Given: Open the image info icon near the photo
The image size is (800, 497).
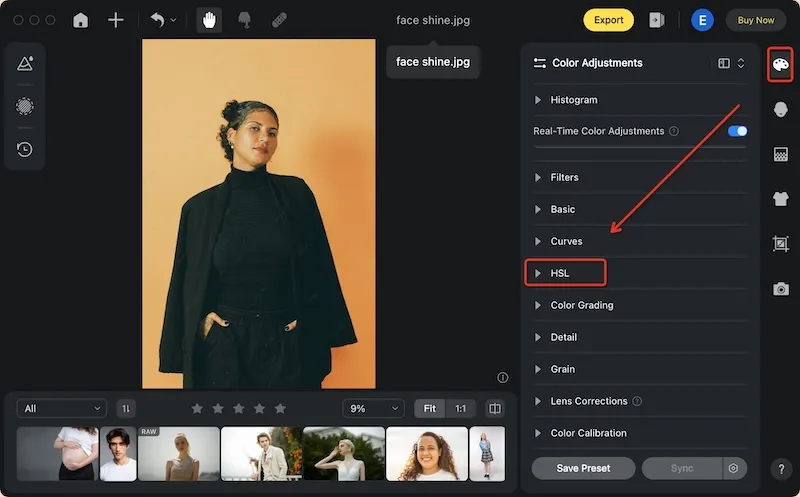Looking at the screenshot, I should [x=503, y=378].
